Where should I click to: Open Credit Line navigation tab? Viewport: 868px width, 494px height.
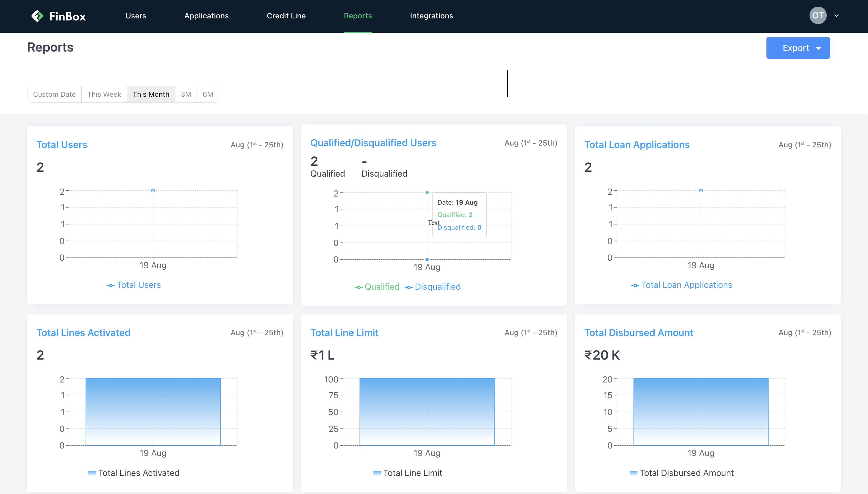[286, 16]
